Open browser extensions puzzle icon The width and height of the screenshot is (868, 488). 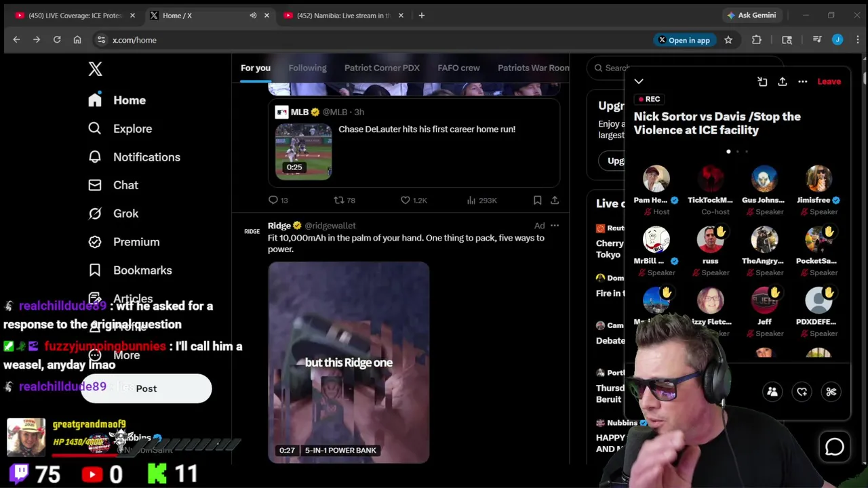[x=757, y=40]
